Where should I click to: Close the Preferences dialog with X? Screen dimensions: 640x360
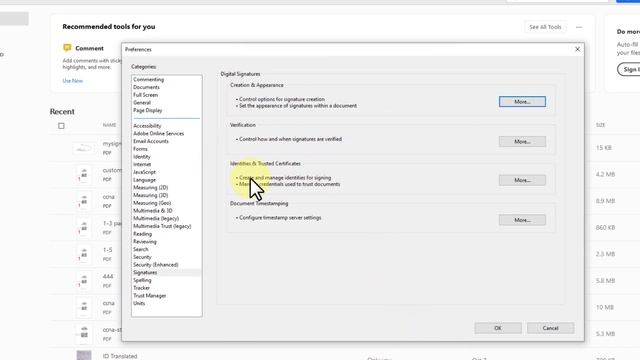pyautogui.click(x=577, y=49)
